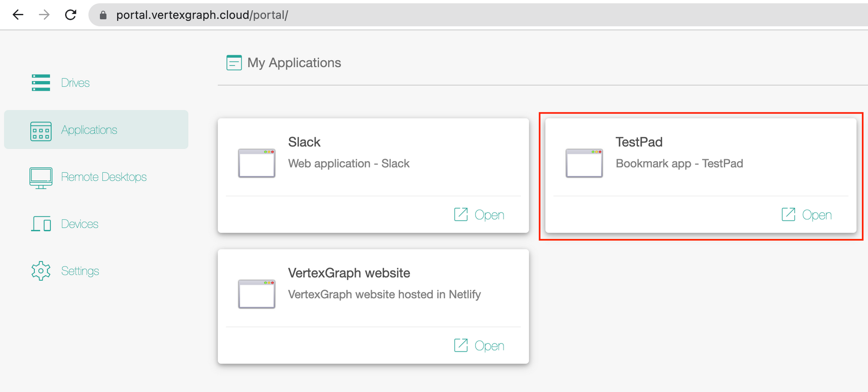Open the Remote Desktops label
The width and height of the screenshot is (868, 392).
pos(104,177)
